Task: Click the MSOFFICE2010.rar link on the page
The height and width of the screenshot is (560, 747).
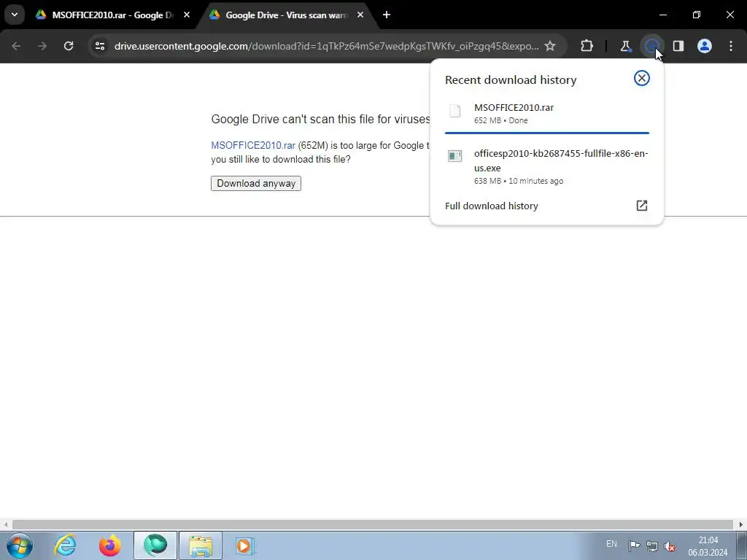Action: coord(253,146)
